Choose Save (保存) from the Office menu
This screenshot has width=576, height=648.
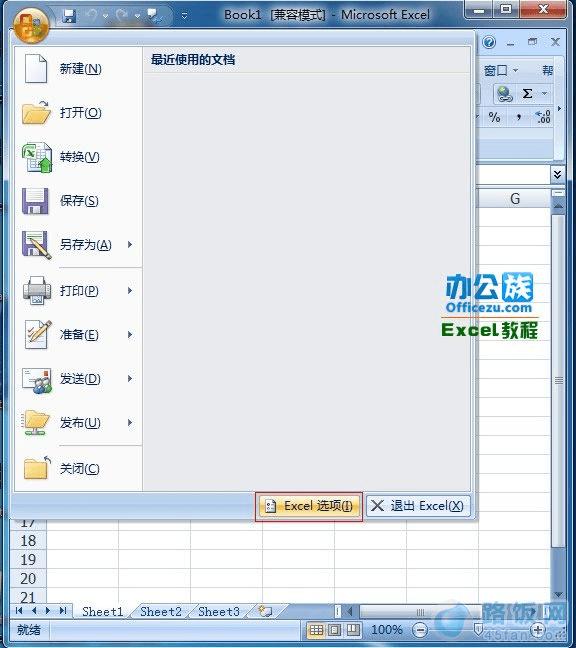click(x=79, y=201)
